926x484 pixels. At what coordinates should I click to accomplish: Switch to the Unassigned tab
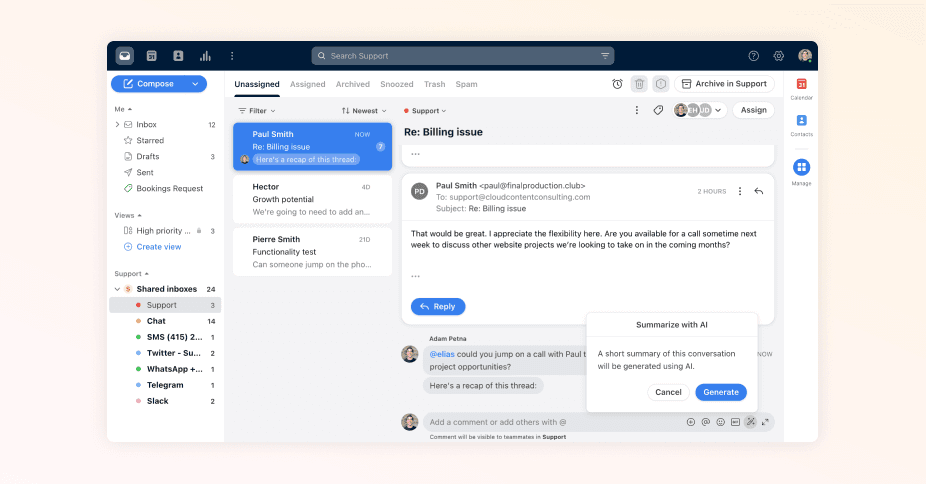(x=257, y=84)
